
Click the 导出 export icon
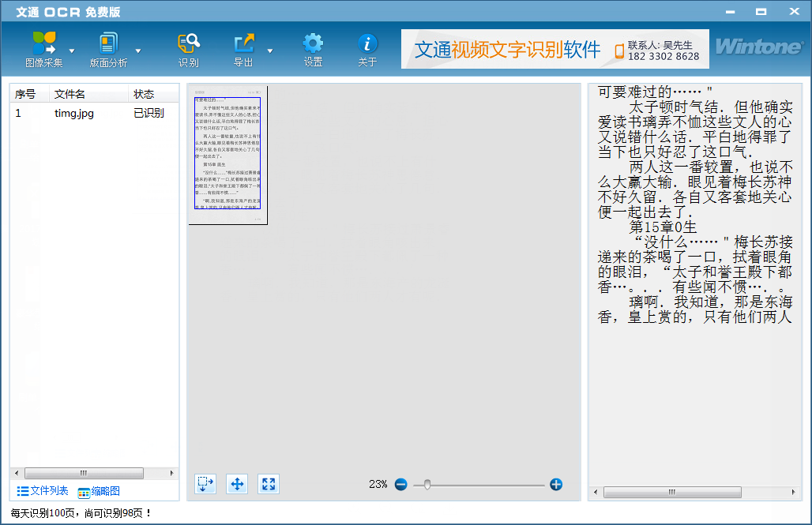tap(244, 44)
